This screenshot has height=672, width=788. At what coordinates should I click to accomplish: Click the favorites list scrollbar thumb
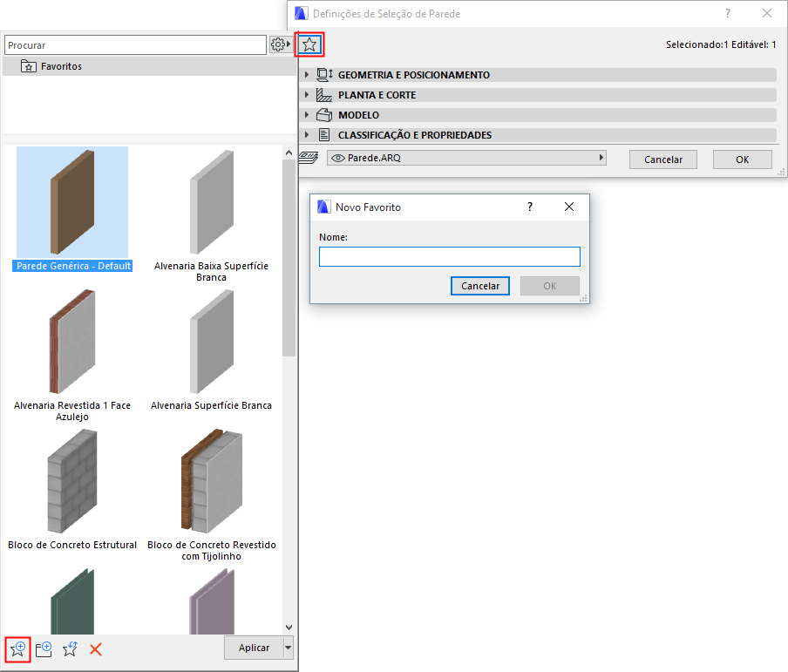(289, 258)
